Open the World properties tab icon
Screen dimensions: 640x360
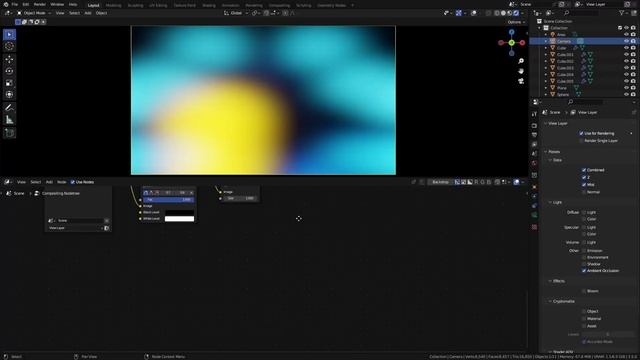(534, 163)
